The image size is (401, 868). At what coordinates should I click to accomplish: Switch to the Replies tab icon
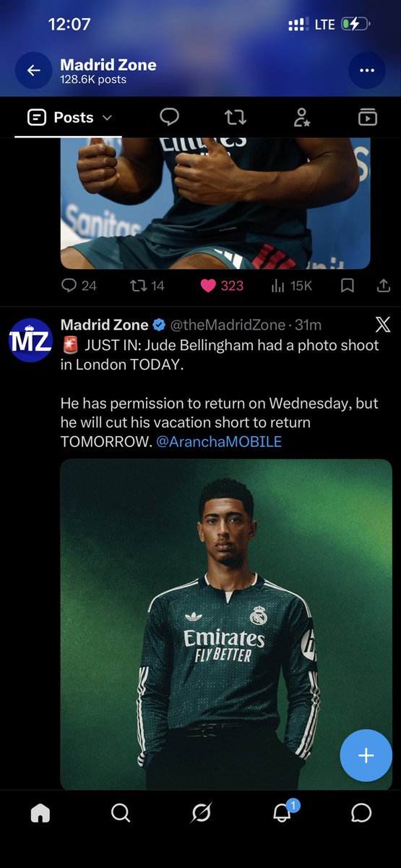[169, 117]
